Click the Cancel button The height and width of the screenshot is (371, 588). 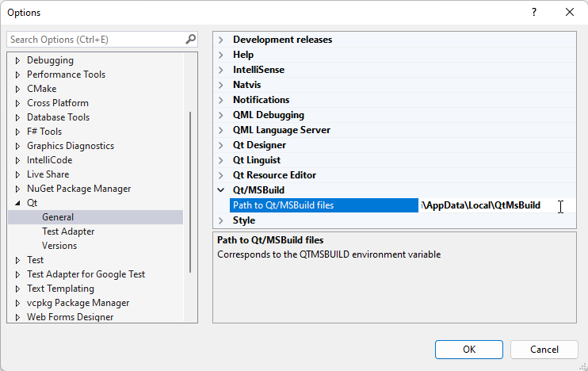(x=544, y=350)
